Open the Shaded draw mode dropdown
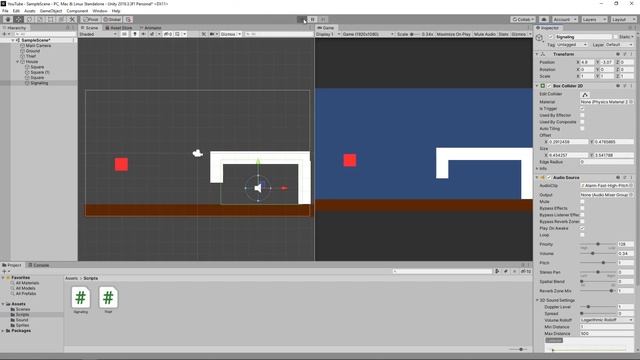Screen dimensions: 640x360 [x=98, y=34]
